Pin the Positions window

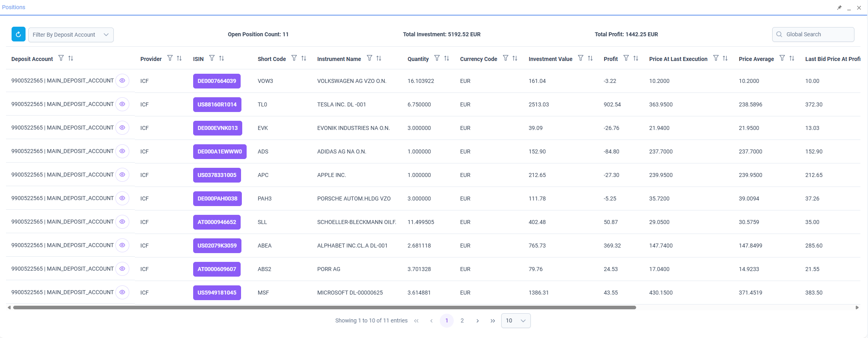[839, 8]
